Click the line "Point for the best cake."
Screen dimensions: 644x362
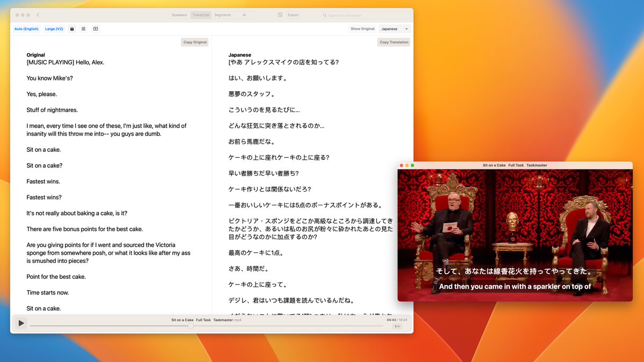pyautogui.click(x=56, y=277)
